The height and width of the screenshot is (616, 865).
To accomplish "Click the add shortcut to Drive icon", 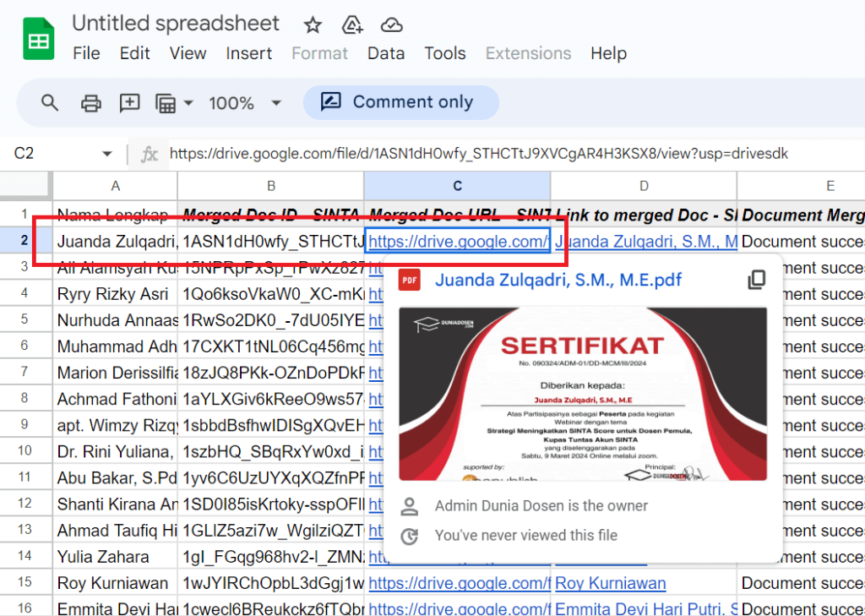I will [352, 25].
